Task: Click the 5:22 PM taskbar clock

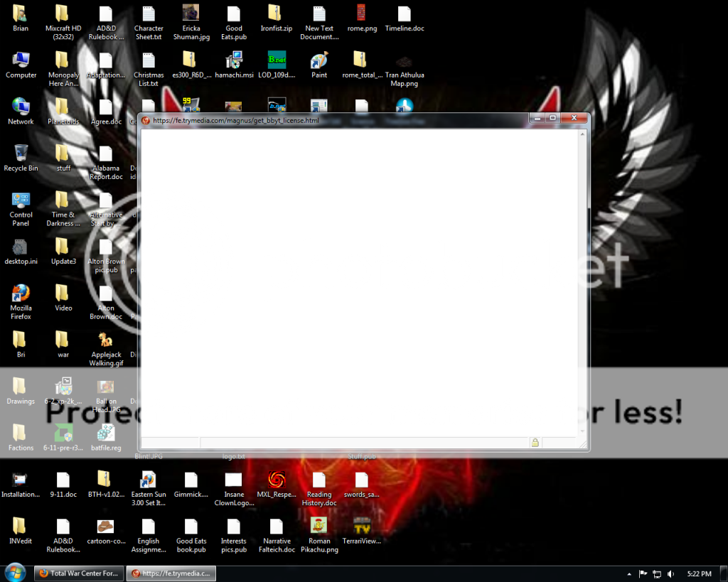Action: pos(700,573)
